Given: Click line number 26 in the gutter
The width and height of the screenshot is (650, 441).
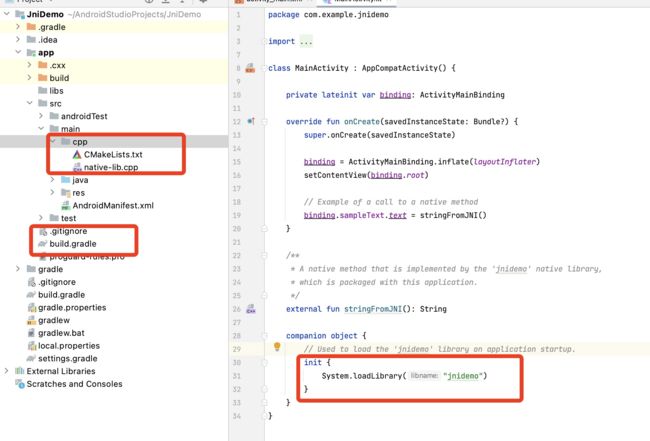Looking at the screenshot, I should coord(237,309).
